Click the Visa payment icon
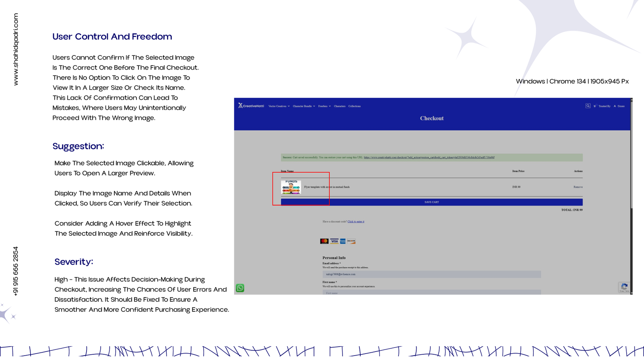Screen dimensions: 644x362 334,241
